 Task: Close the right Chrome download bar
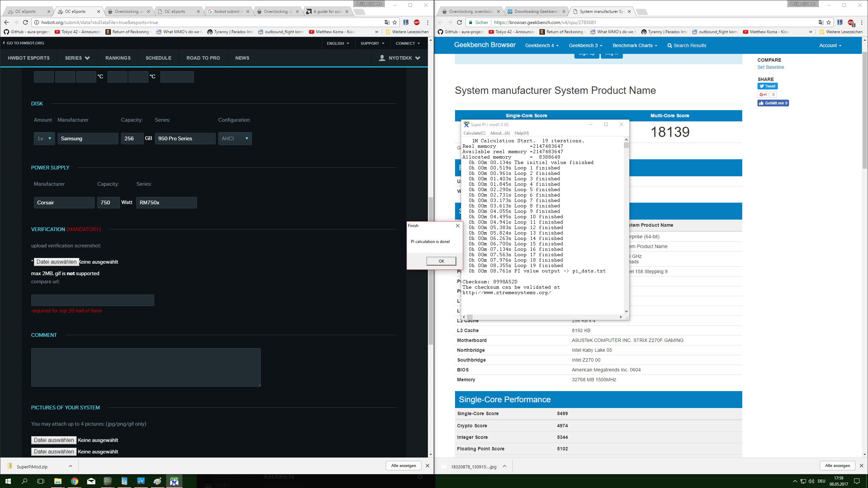862,466
